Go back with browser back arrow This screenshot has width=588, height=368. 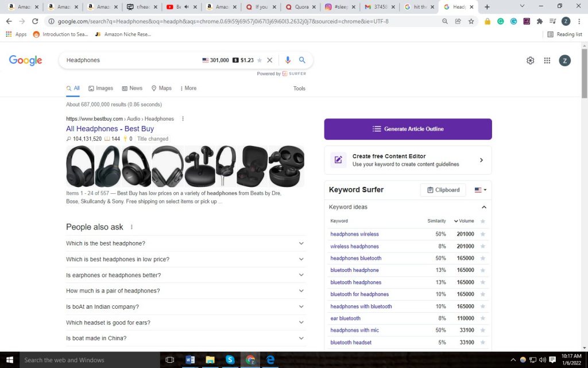(9, 21)
